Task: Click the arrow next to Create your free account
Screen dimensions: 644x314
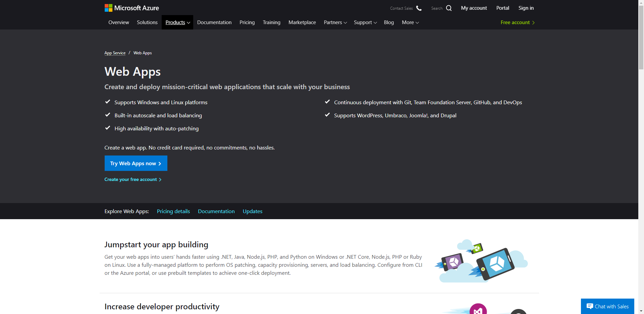Action: point(160,180)
